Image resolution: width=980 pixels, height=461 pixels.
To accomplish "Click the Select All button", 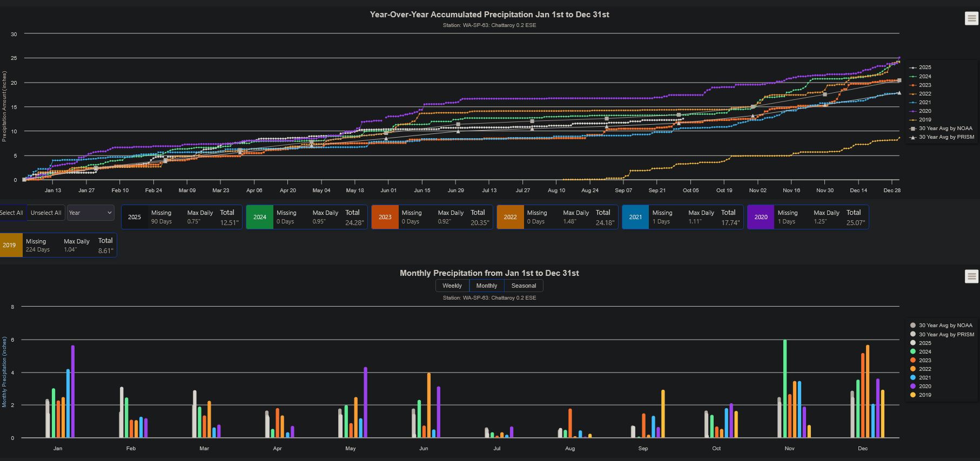I will pos(12,213).
